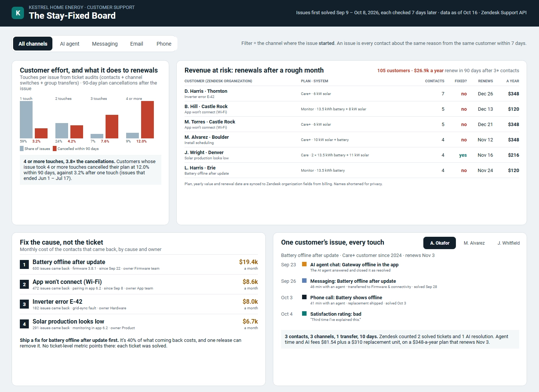
Task: Click the dark Phone call touch marker
Action: click(304, 297)
